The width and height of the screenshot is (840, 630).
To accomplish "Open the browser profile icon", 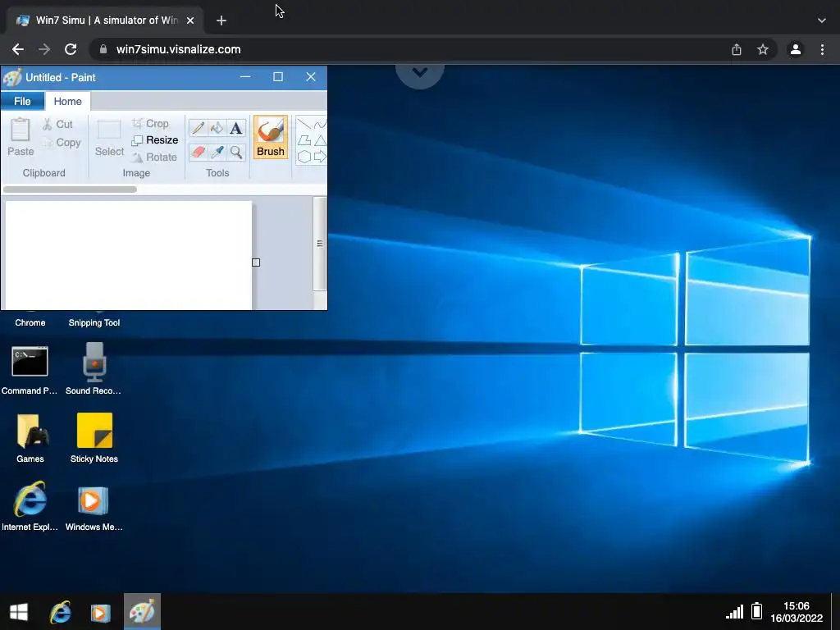I will point(796,49).
